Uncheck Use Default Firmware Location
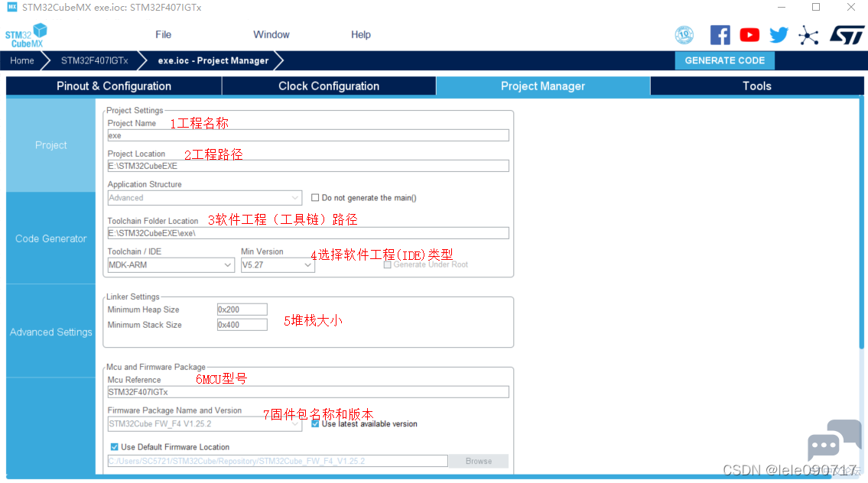 114,447
